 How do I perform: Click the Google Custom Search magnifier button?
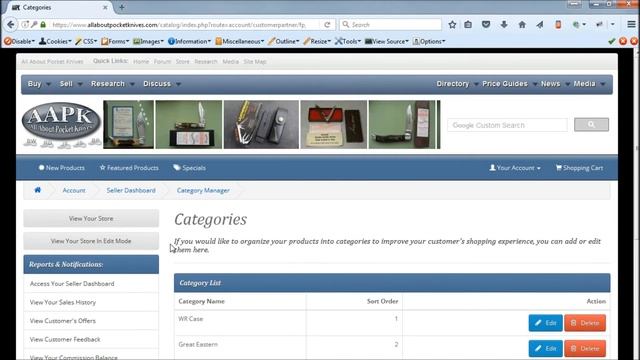tap(591, 124)
